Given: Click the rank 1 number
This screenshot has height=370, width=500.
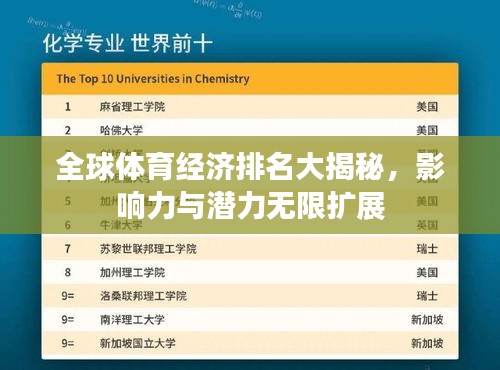Looking at the screenshot, I should (x=68, y=107).
